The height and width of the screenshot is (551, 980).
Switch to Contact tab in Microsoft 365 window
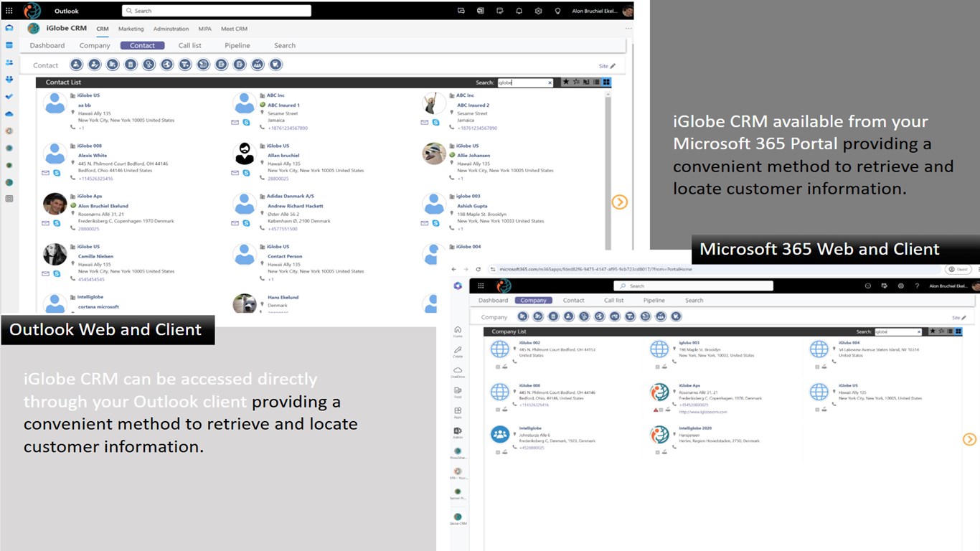click(574, 301)
